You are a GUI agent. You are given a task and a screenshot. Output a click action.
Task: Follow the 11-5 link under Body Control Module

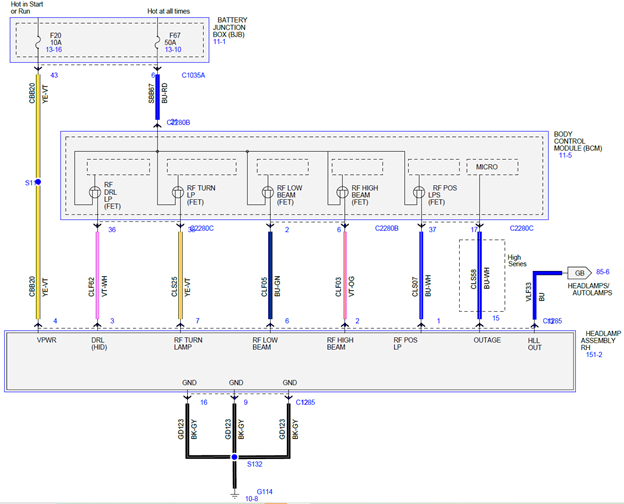565,155
